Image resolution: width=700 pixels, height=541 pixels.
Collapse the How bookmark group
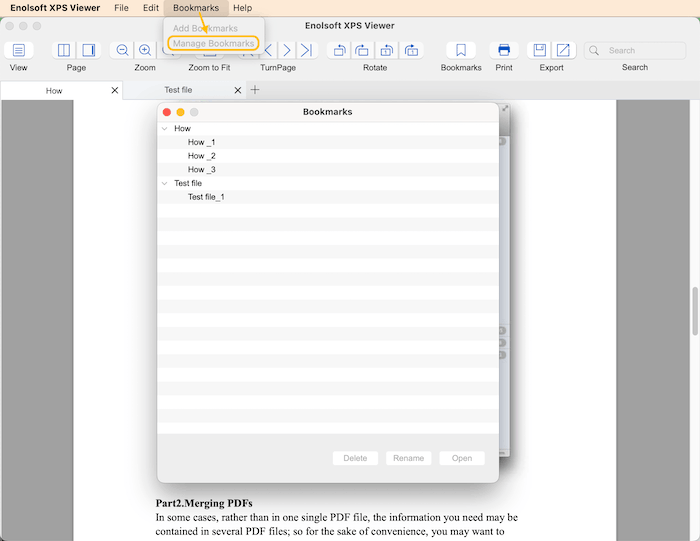[165, 129]
